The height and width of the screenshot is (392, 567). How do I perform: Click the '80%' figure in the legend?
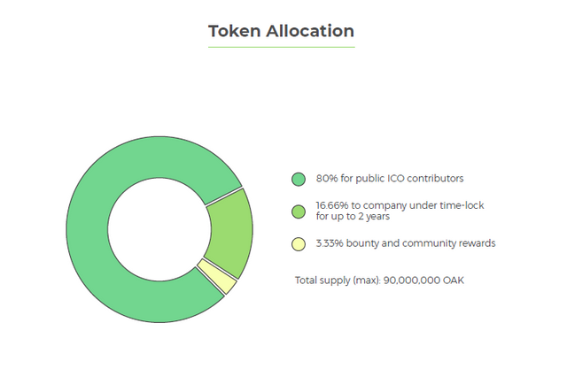pyautogui.click(x=327, y=179)
